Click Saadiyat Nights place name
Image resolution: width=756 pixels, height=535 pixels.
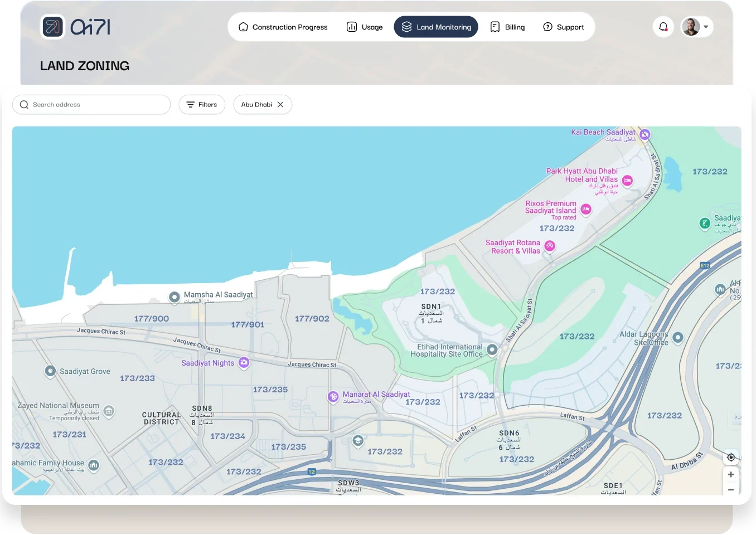[208, 363]
